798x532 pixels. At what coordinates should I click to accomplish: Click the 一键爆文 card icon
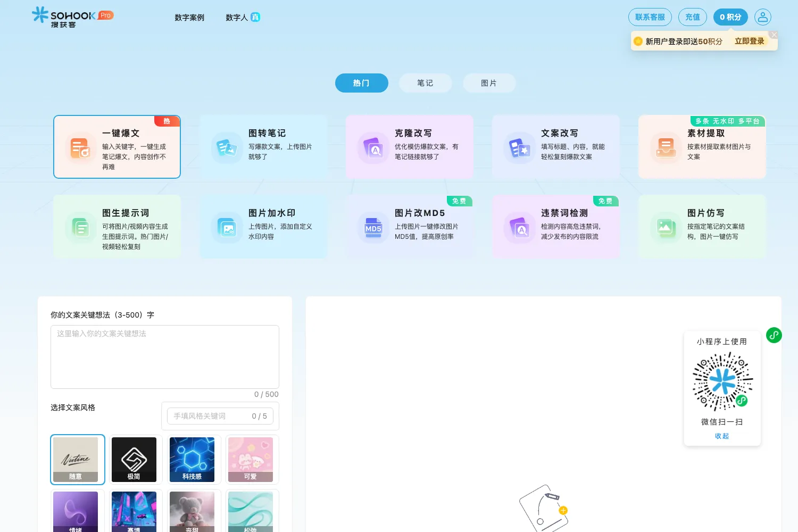[80, 147]
